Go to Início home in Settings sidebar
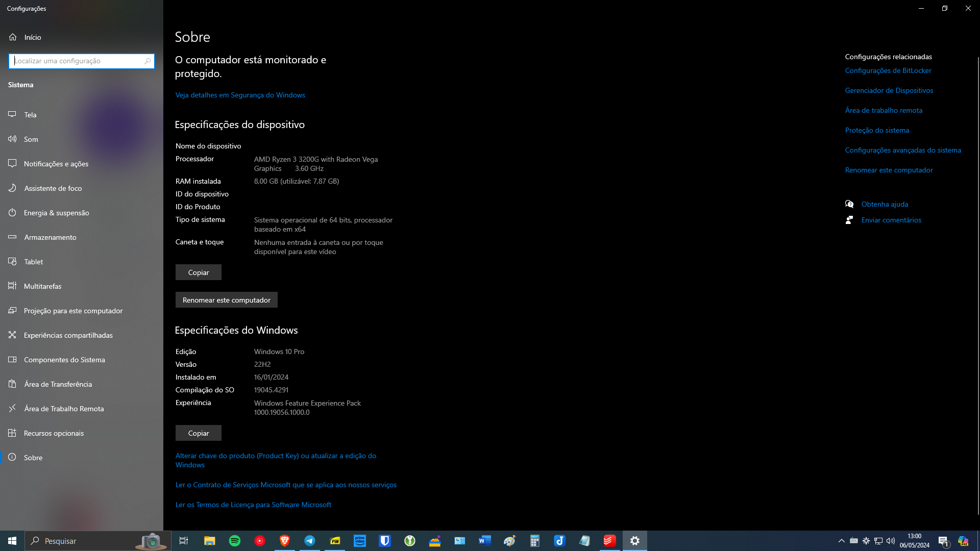The width and height of the screenshot is (980, 551). pyautogui.click(x=32, y=37)
